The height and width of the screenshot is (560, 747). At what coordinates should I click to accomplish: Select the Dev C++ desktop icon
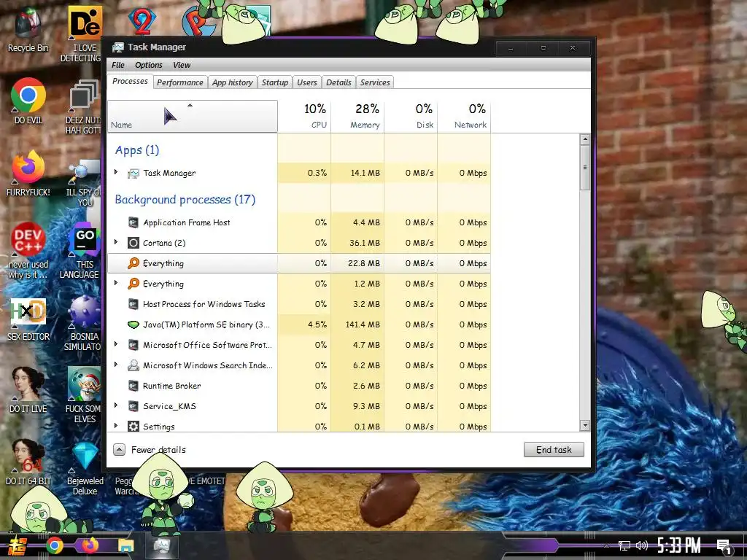[x=28, y=250]
